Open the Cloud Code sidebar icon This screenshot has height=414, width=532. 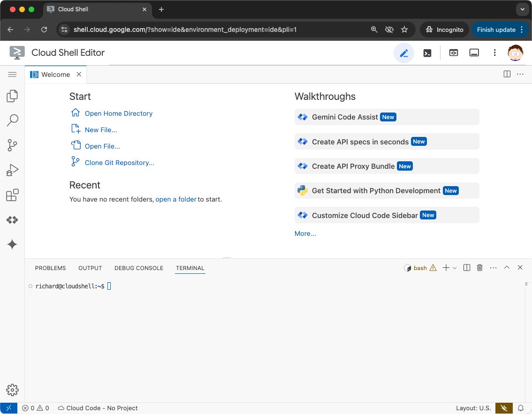(x=12, y=220)
